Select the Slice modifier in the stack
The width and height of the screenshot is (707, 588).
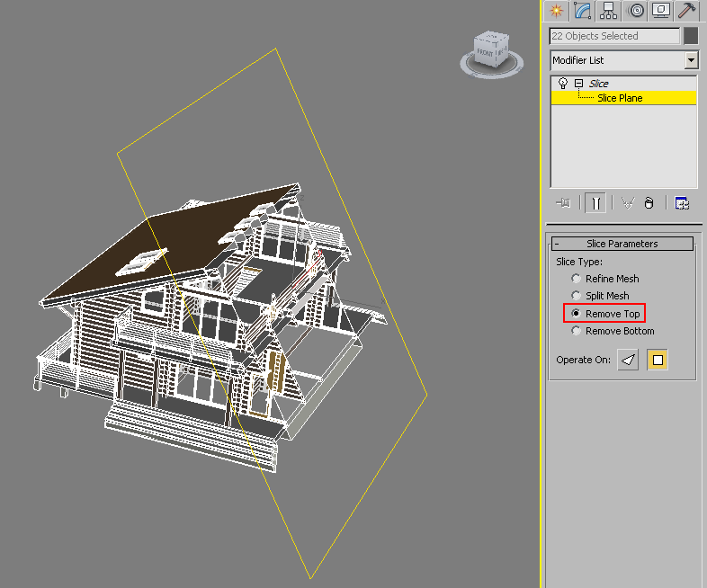point(599,84)
